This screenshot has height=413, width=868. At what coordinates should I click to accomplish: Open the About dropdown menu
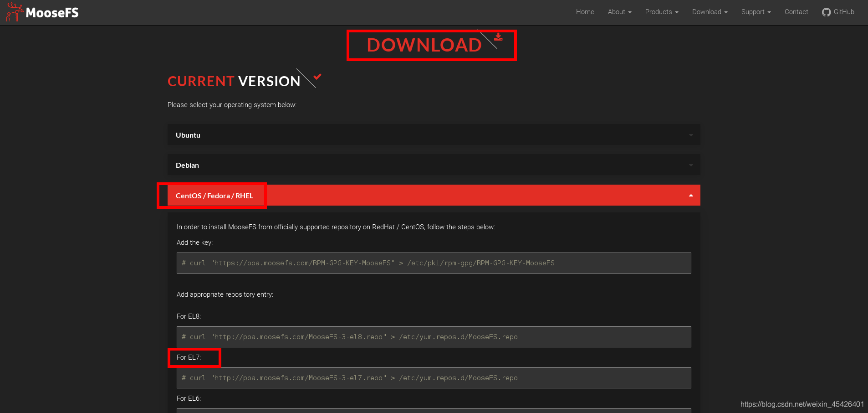619,12
